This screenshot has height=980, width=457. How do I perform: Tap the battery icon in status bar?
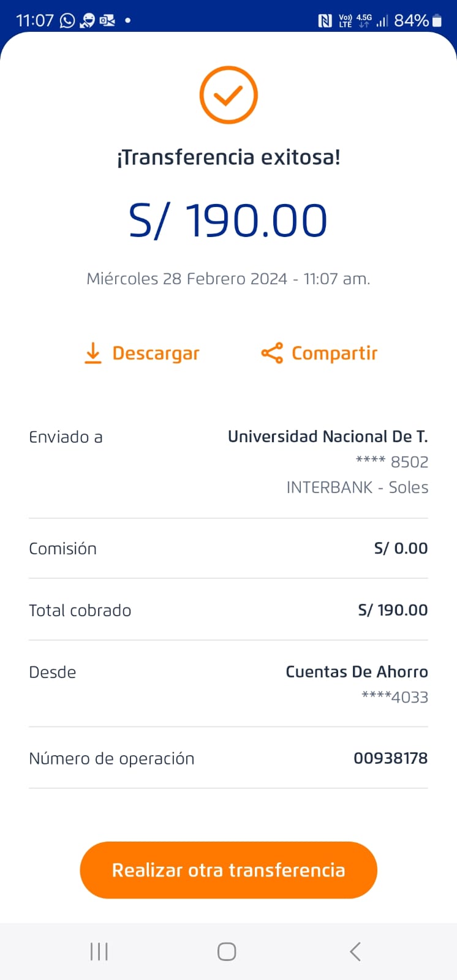click(437, 21)
